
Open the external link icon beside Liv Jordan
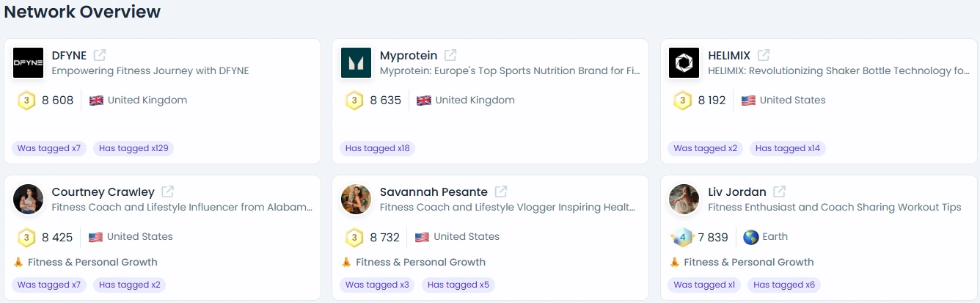point(779,191)
